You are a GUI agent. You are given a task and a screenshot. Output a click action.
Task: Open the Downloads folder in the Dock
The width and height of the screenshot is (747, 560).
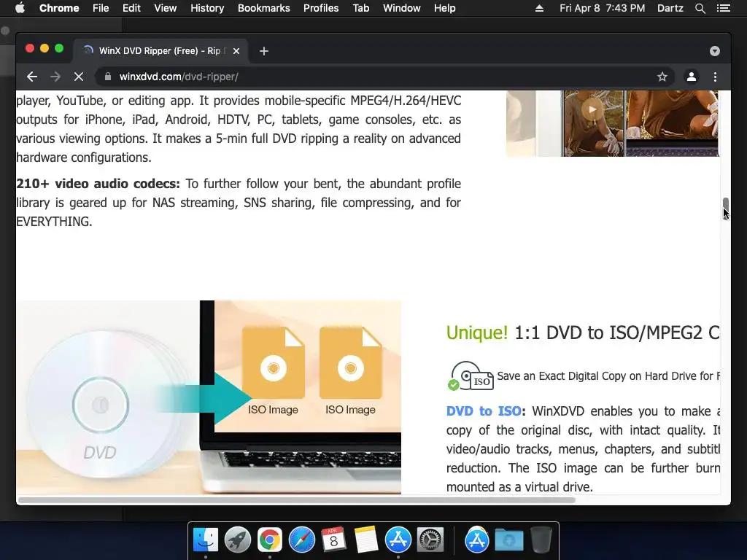[x=508, y=540]
